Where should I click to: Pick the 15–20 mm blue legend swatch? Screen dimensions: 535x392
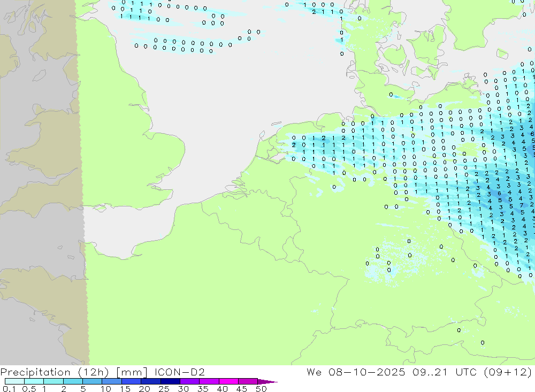[132, 381]
